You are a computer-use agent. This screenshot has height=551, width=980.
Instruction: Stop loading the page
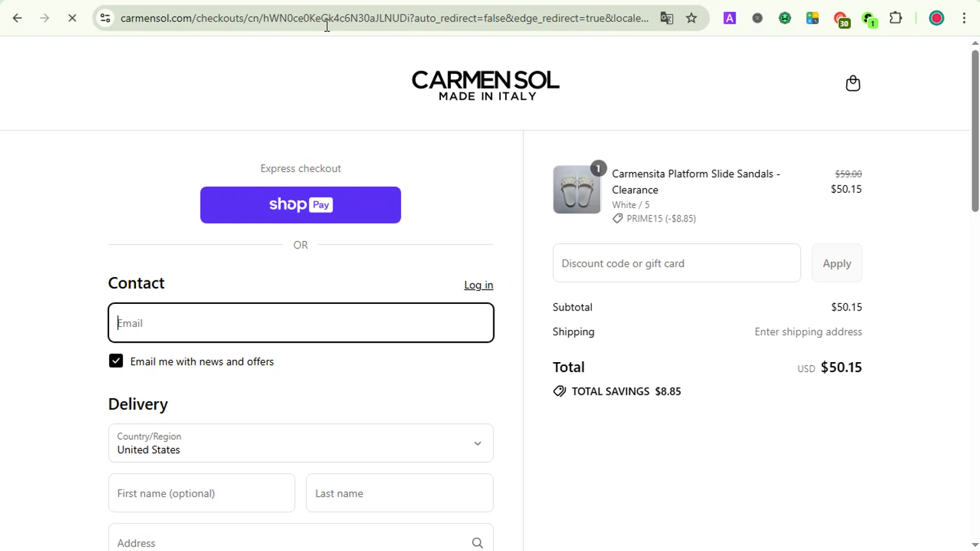click(x=73, y=18)
